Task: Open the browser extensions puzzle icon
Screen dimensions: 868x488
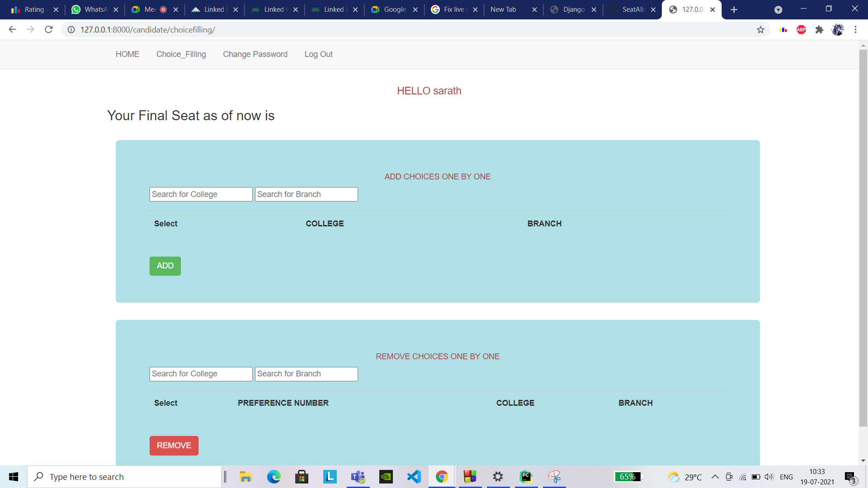Action: pyautogui.click(x=820, y=29)
